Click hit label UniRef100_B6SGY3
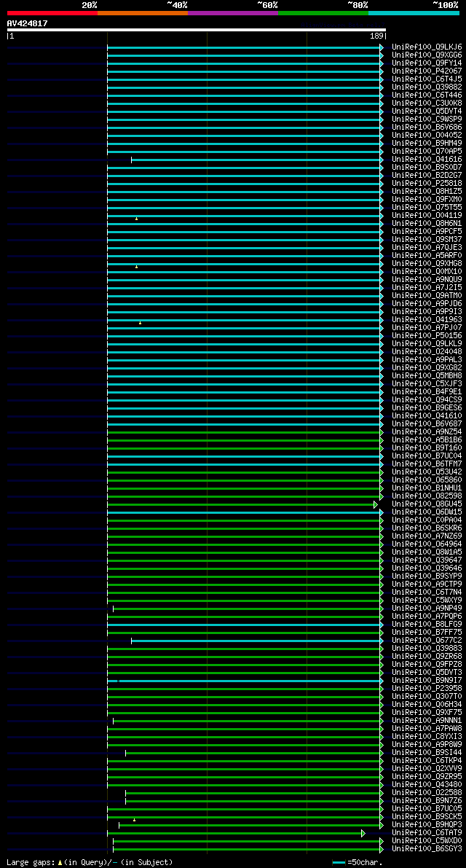 pyautogui.click(x=427, y=848)
